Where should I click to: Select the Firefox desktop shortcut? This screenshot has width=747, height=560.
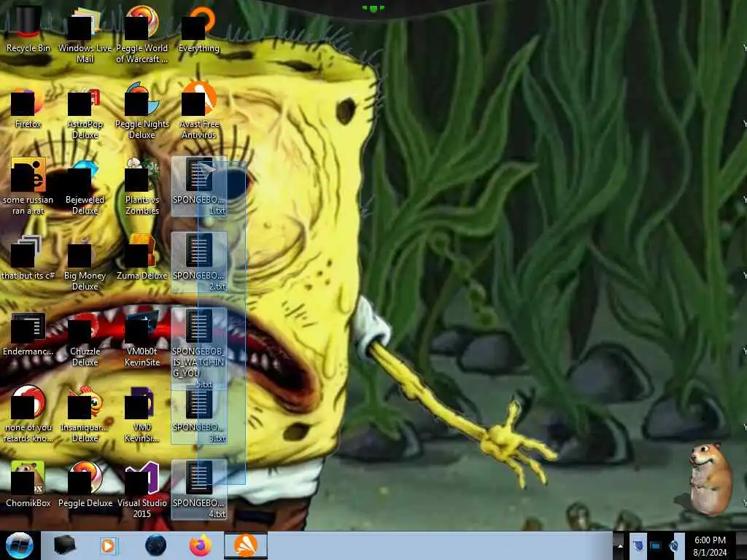pos(28,108)
